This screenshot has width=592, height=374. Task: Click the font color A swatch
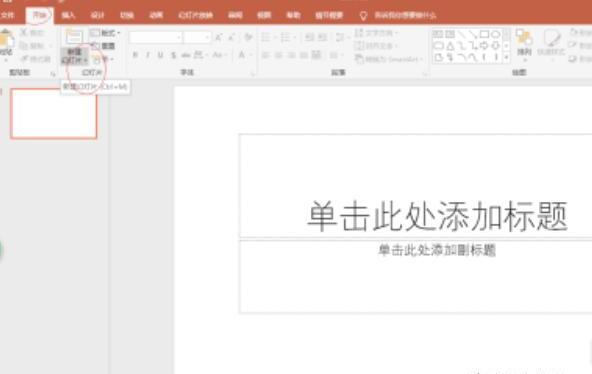click(242, 55)
